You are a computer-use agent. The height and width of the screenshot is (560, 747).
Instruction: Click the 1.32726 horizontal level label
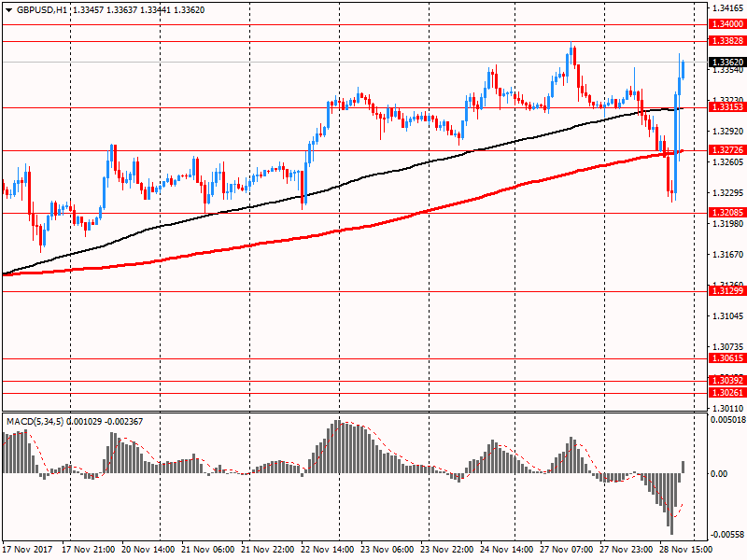[x=727, y=150]
